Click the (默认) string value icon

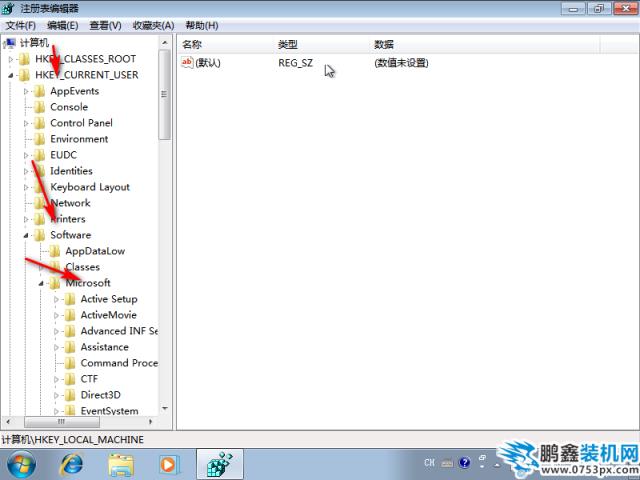(x=187, y=62)
